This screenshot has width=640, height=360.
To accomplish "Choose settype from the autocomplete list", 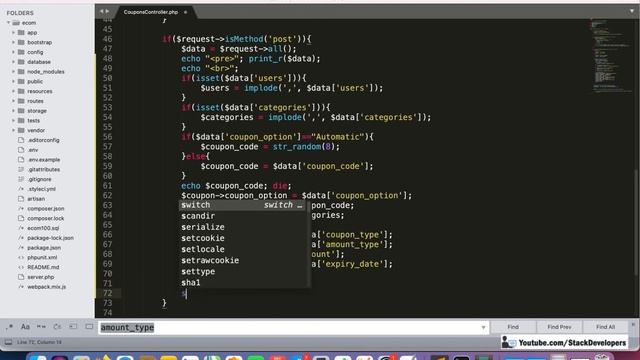I will [x=243, y=271].
